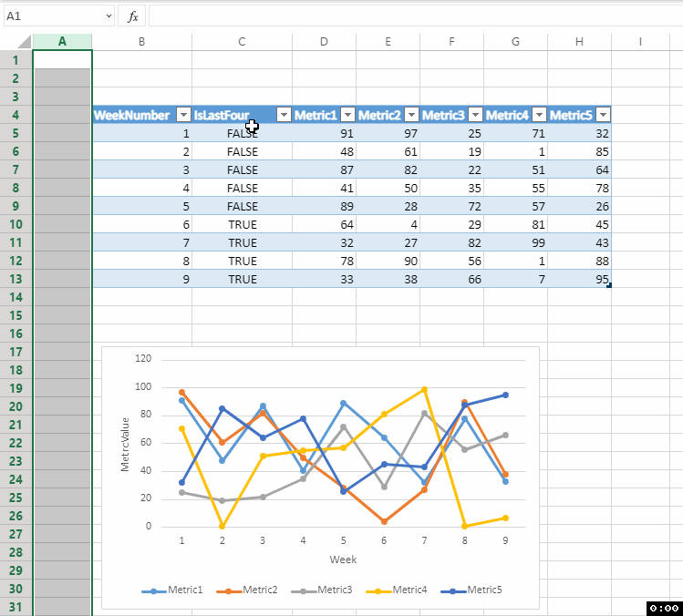Image resolution: width=683 pixels, height=616 pixels.
Task: Select column C header
Action: 243,42
